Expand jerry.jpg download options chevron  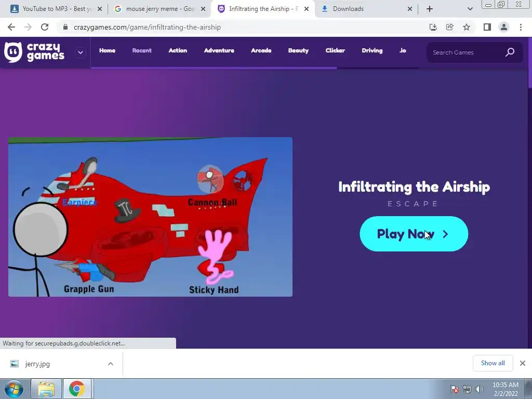click(x=111, y=364)
